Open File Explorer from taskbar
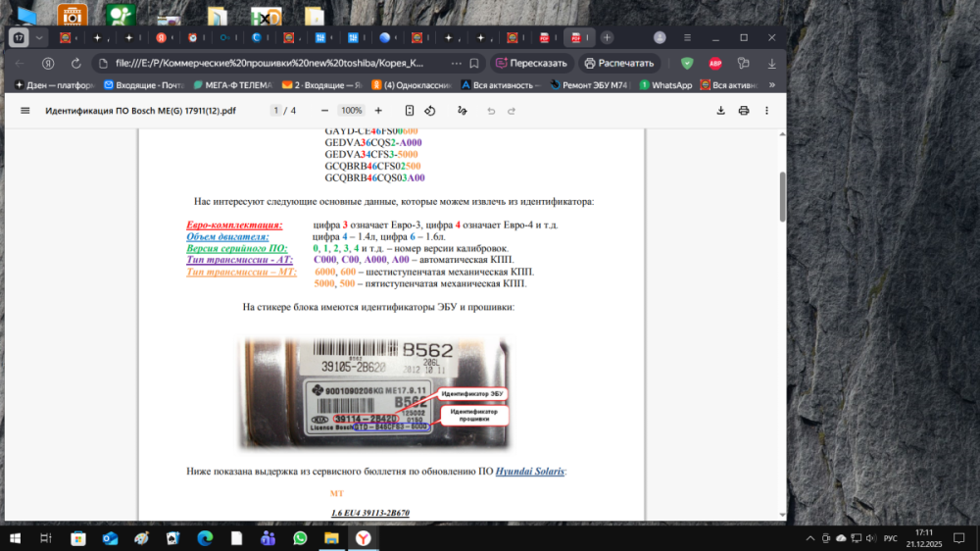Image resolution: width=980 pixels, height=551 pixels. [x=331, y=538]
